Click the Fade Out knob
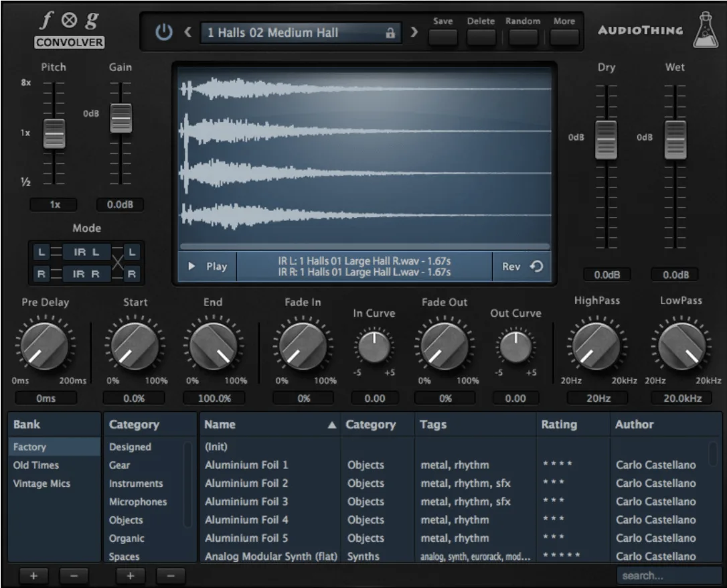 coord(445,346)
